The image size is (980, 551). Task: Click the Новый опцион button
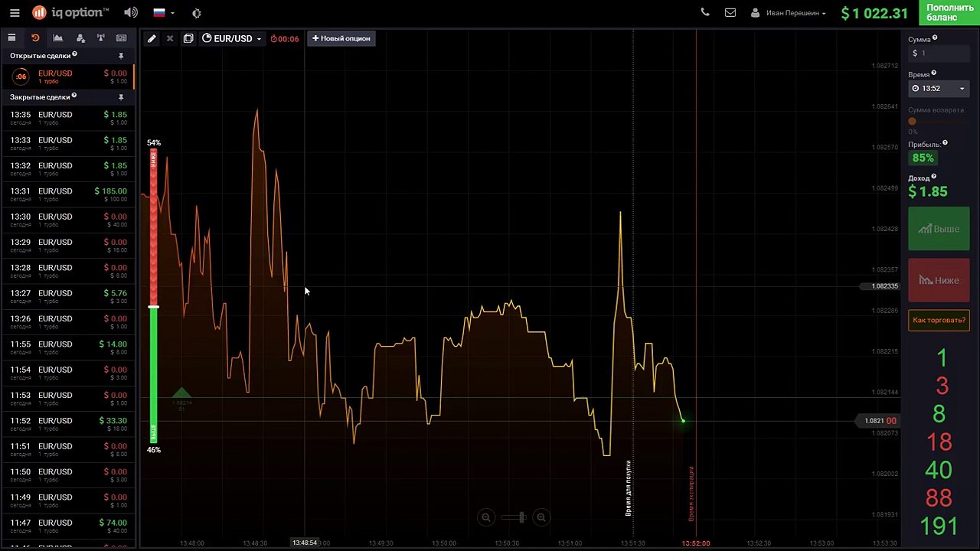coord(341,38)
